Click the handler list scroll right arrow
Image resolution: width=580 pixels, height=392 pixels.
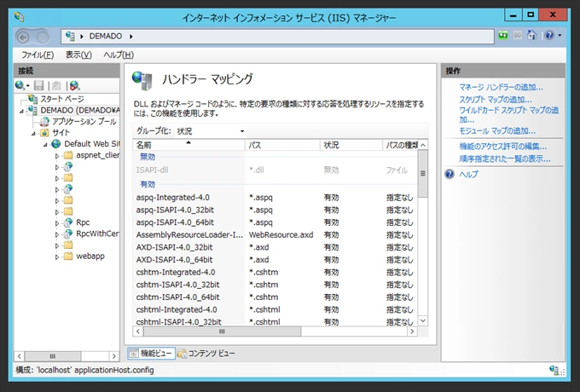pyautogui.click(x=413, y=331)
